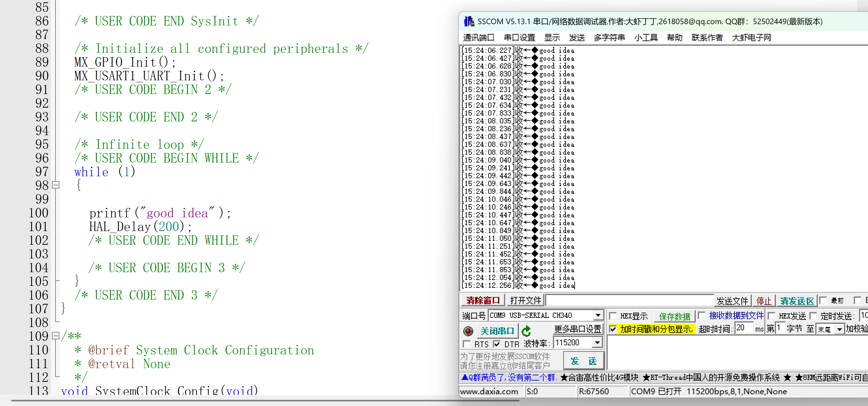Disable the 加时间戳和分包显示 checkbox
This screenshot has height=406, width=868.
tap(613, 329)
